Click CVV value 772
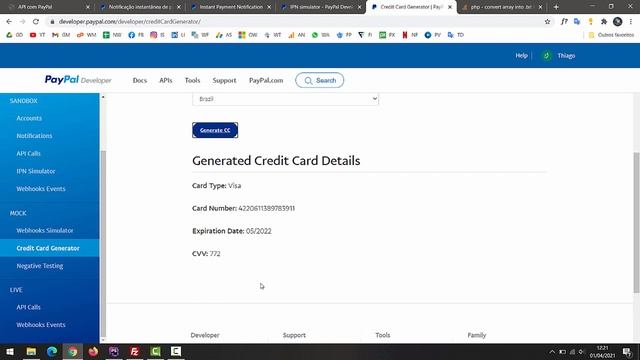This screenshot has height=360, width=640. [x=215, y=254]
